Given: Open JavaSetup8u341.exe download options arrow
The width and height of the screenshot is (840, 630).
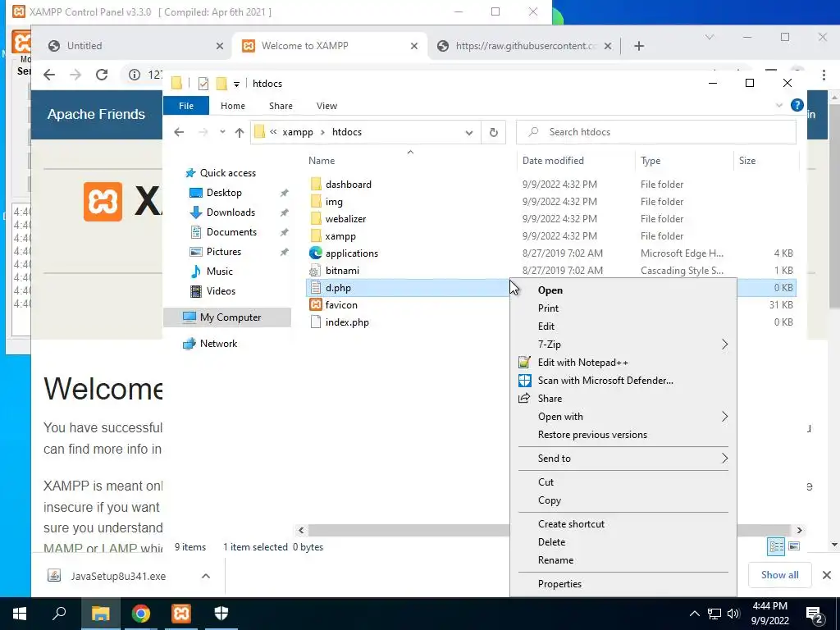Looking at the screenshot, I should (206, 576).
